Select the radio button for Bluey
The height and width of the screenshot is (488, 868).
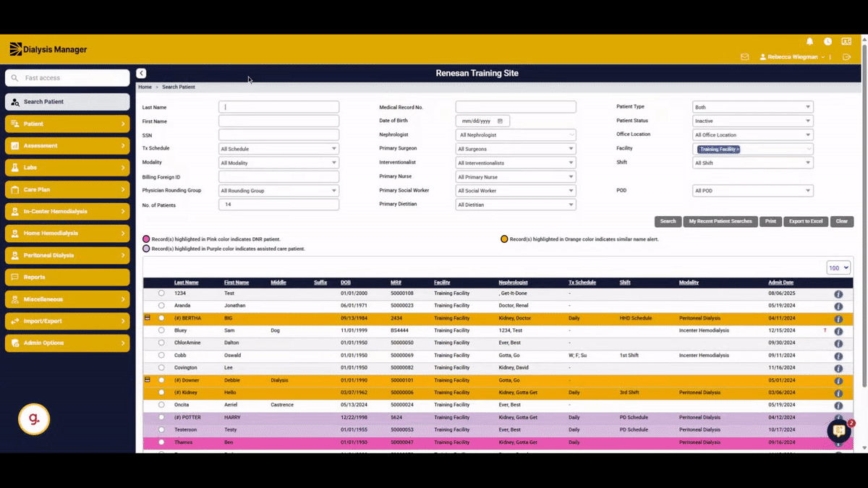(x=161, y=330)
